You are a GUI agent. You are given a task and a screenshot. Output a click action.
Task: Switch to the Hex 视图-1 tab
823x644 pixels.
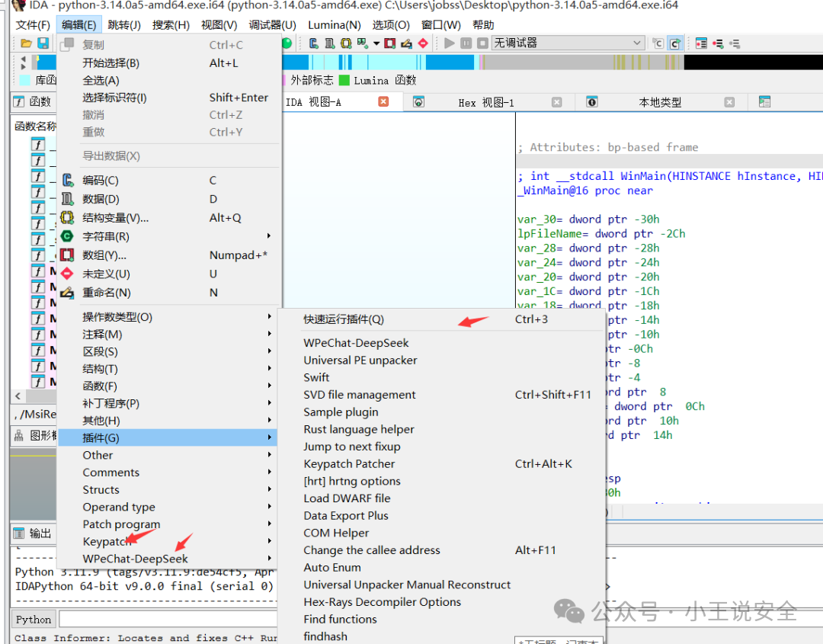point(486,102)
